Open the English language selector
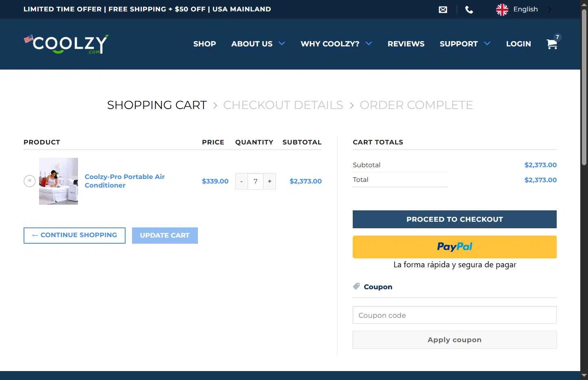588x380 pixels. point(525,9)
